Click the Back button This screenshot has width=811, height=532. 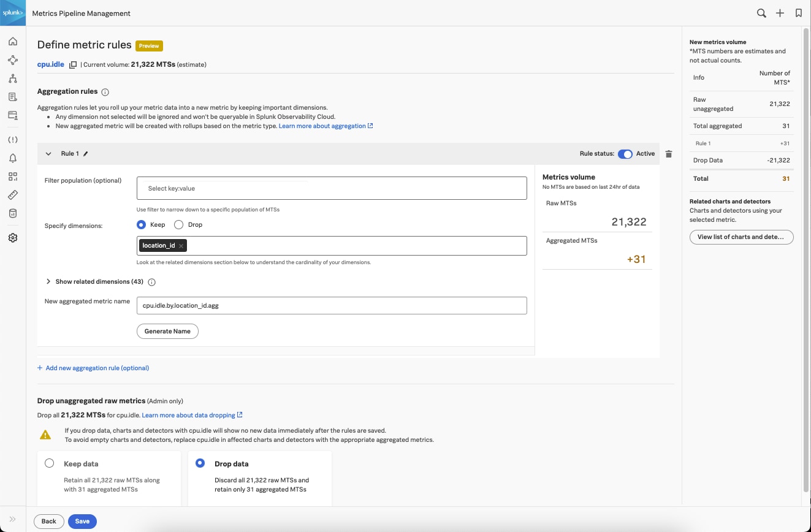pos(49,522)
